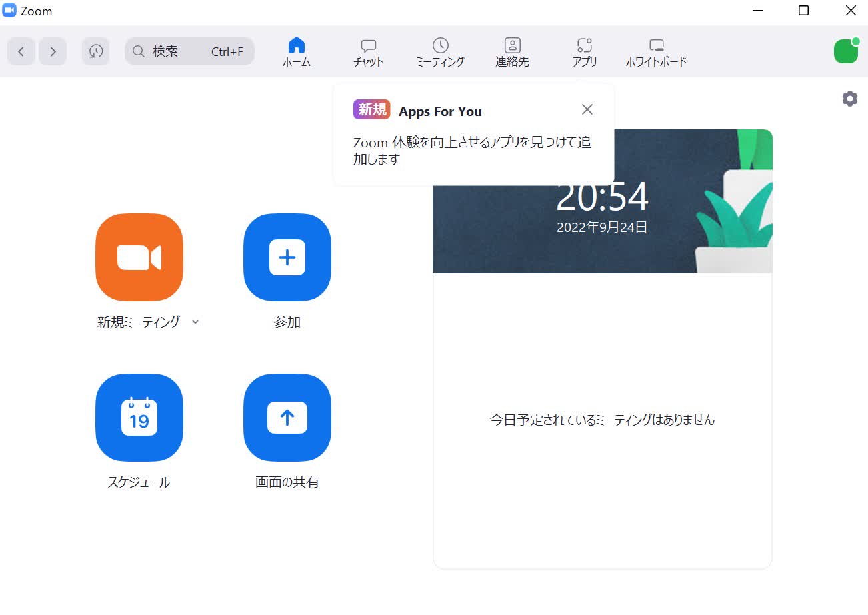Open the ホワイトボード tab
This screenshot has height=615, width=868.
coord(656,53)
